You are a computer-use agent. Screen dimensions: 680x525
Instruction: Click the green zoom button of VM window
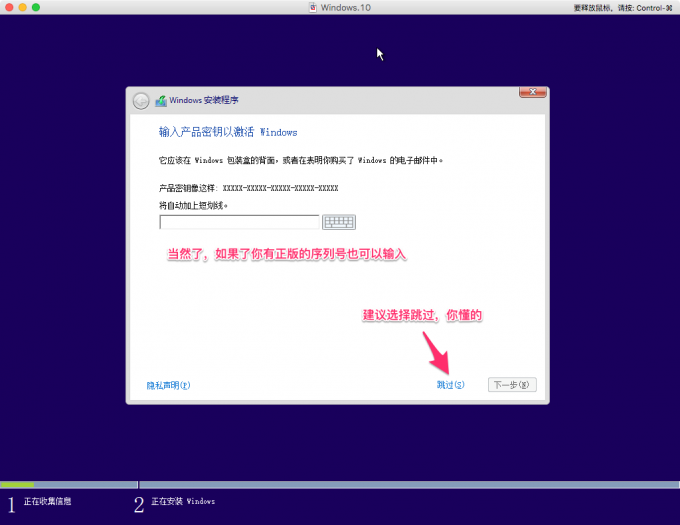coord(36,7)
